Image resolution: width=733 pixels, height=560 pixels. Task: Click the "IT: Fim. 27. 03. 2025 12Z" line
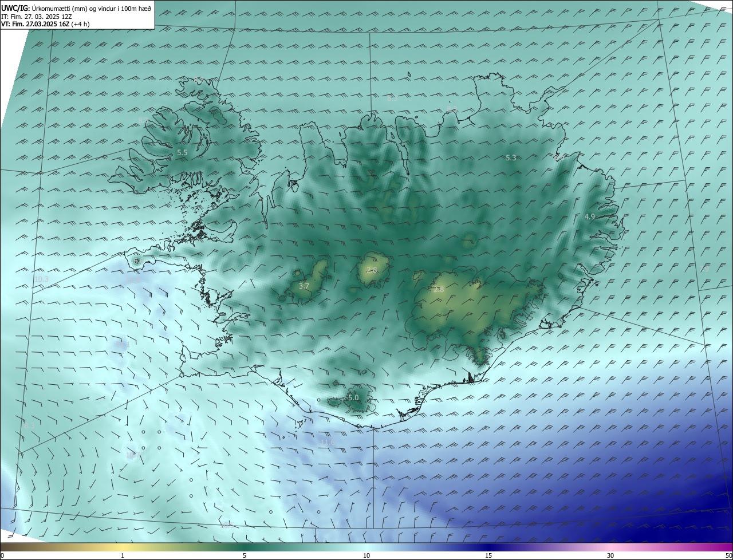[37, 17]
